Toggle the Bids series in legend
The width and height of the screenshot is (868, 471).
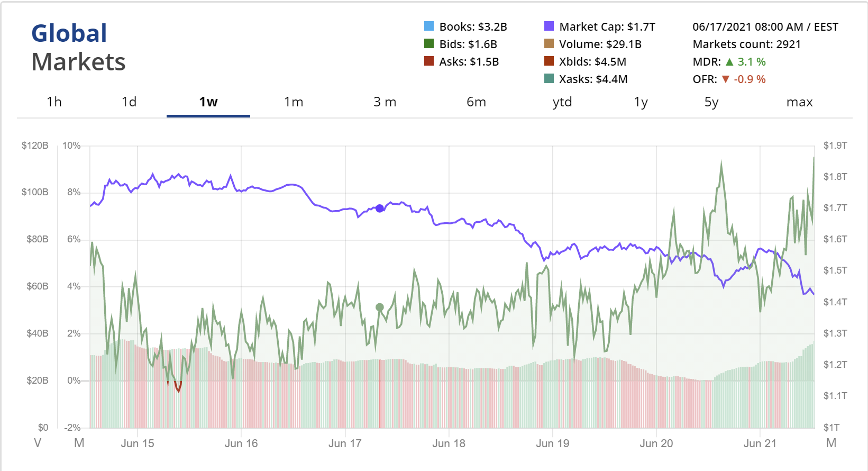(429, 44)
